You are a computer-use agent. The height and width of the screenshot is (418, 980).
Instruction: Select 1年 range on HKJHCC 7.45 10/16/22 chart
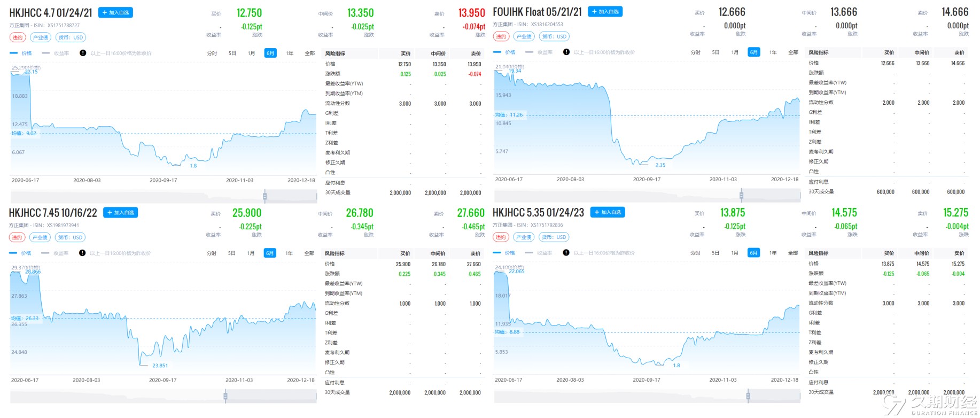(x=289, y=253)
